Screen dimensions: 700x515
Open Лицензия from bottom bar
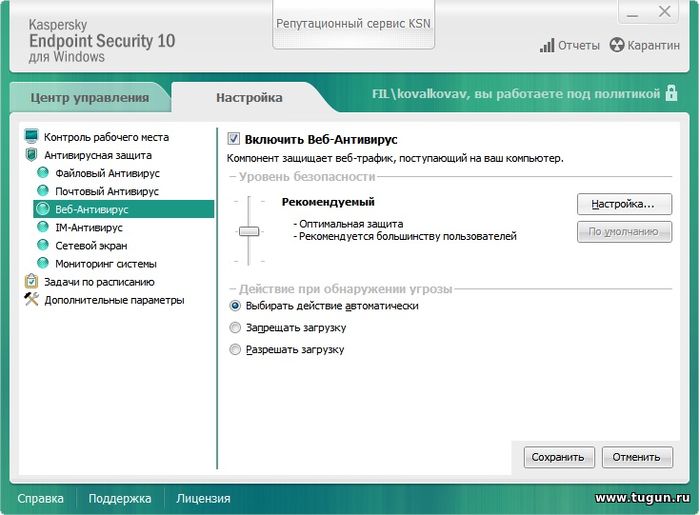pos(203,498)
